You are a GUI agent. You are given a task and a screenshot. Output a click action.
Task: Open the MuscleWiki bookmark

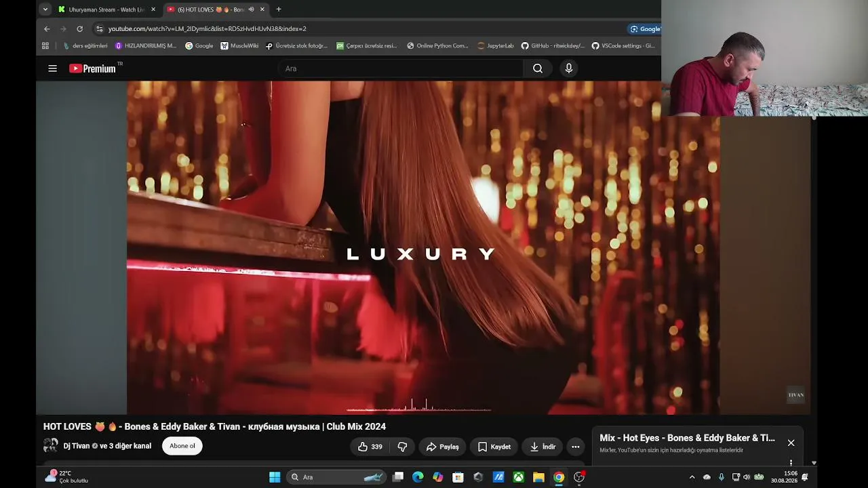pos(239,46)
